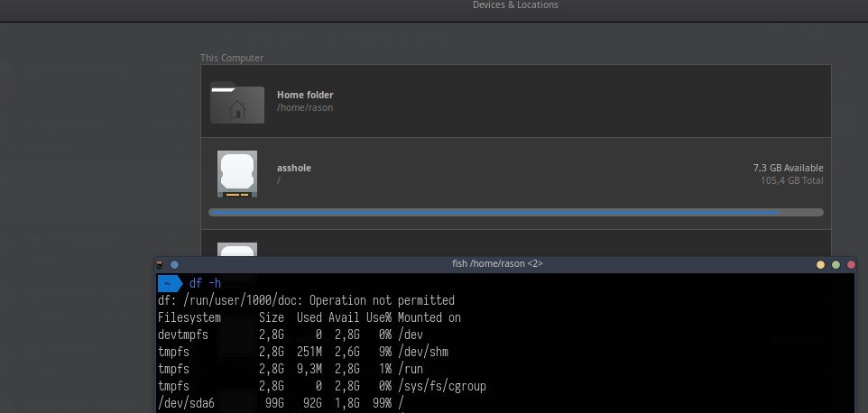Click the /run mount point text
The width and height of the screenshot is (868, 413).
click(411, 369)
